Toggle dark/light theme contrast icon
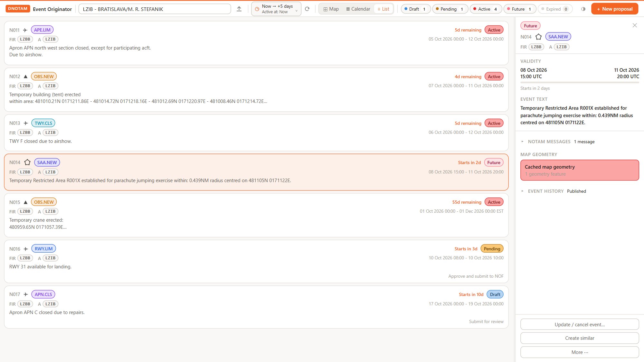644x362 pixels. coord(583,9)
